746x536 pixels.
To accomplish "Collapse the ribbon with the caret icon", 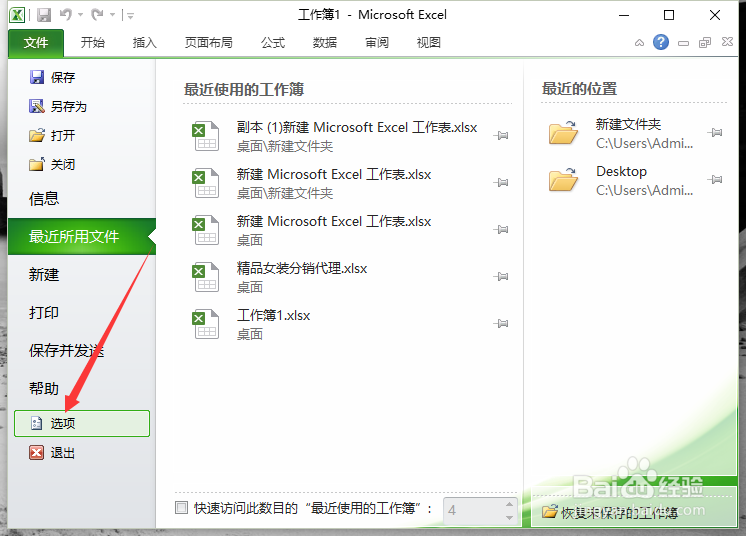I will coord(639,43).
